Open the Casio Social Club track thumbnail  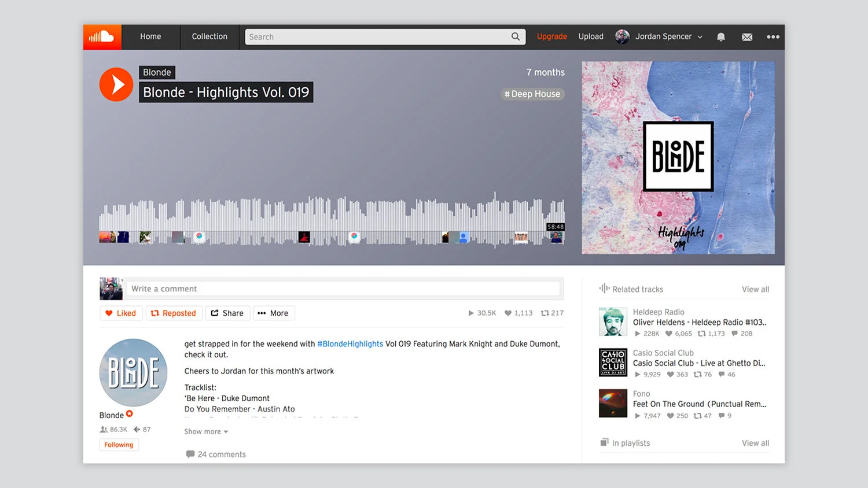tap(613, 363)
